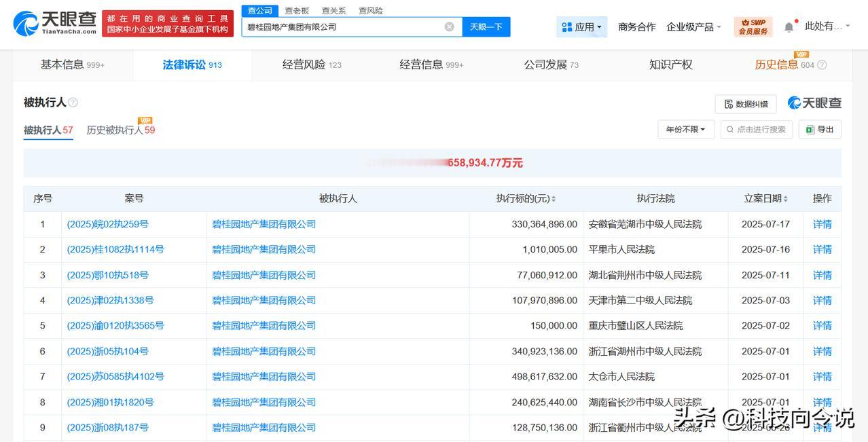Open the 法律诉讼 tab

[192, 65]
